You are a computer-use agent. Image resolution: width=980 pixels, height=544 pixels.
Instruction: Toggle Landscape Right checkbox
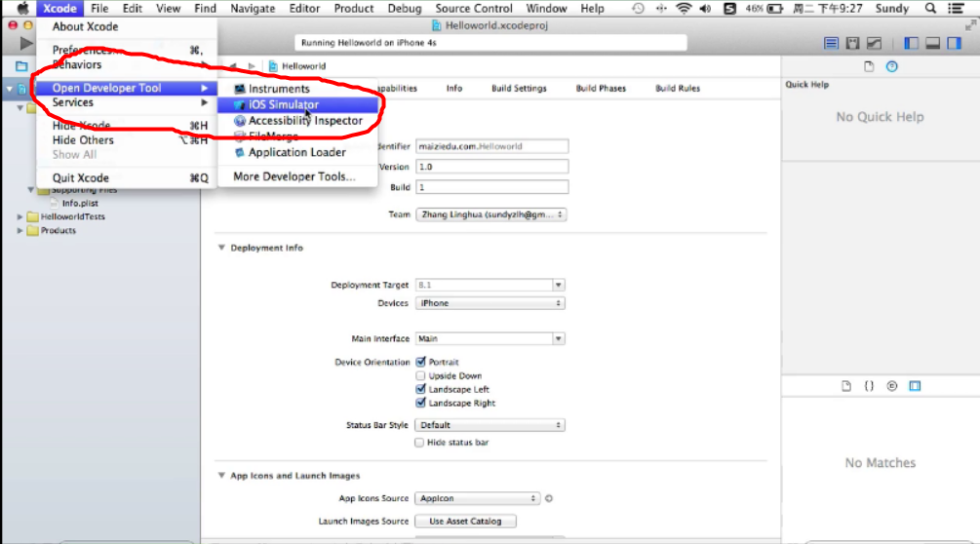click(x=420, y=403)
